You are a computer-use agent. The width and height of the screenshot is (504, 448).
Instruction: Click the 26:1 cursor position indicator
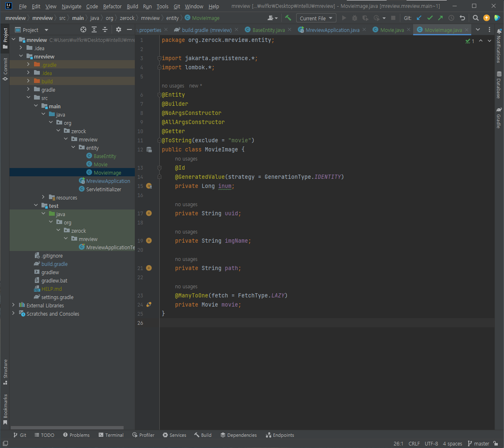coord(398,443)
